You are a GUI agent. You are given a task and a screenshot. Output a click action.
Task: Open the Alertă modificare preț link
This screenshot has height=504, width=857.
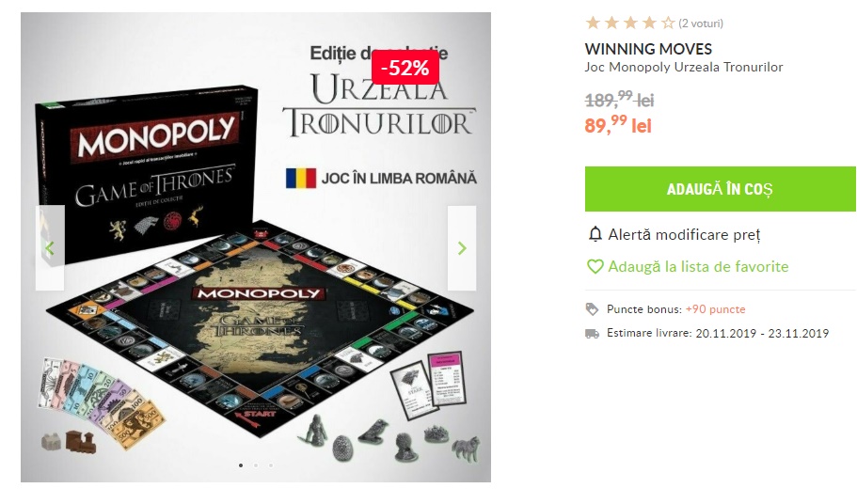pyautogui.click(x=684, y=235)
